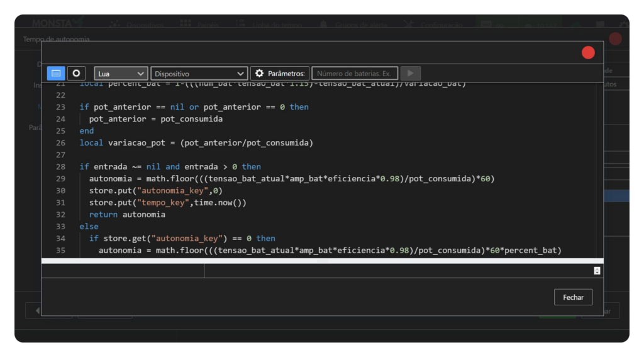
Task: Open the Lua language dropdown
Action: click(121, 74)
